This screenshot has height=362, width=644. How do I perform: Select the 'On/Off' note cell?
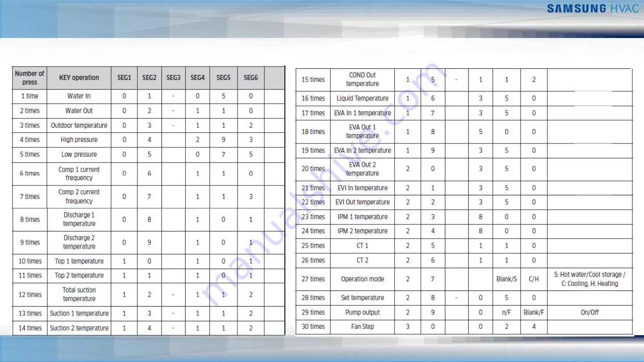pyautogui.click(x=590, y=312)
